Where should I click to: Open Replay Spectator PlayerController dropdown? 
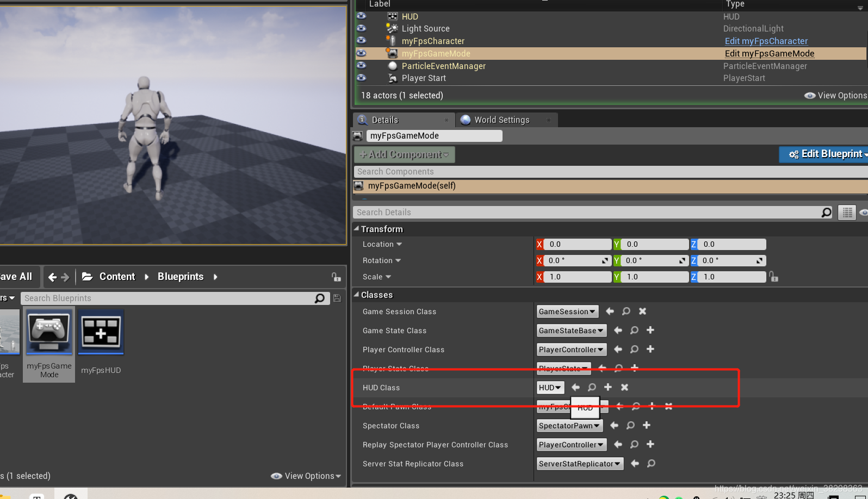point(571,445)
